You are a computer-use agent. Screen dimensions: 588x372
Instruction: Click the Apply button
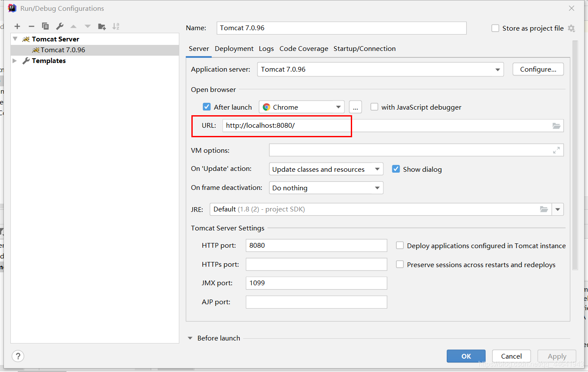(557, 356)
